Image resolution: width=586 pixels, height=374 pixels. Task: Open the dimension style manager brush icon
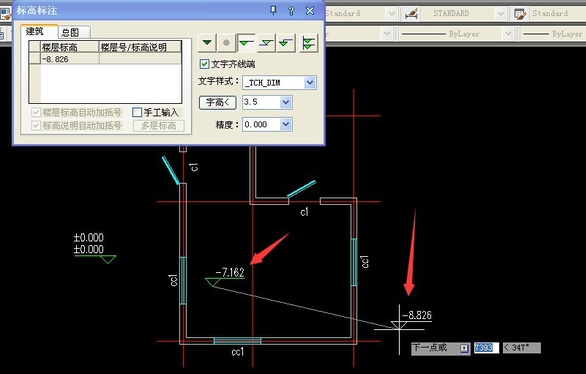click(x=411, y=14)
